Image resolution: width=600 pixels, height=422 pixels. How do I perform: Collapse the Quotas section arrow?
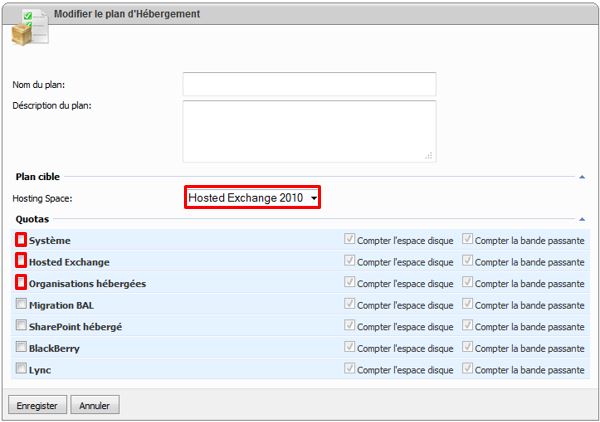tap(582, 218)
